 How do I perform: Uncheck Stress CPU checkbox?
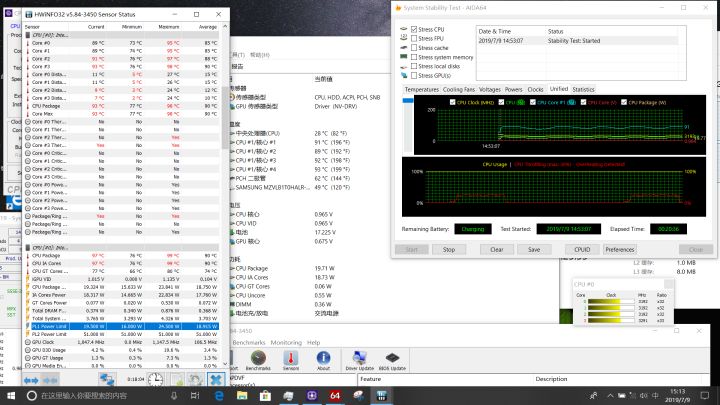(x=414, y=29)
